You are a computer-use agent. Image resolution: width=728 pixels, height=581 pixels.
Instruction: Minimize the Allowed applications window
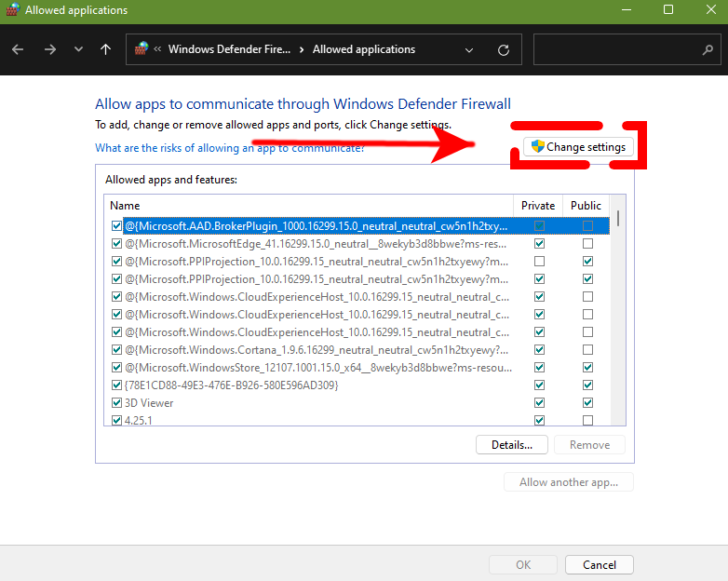click(627, 9)
